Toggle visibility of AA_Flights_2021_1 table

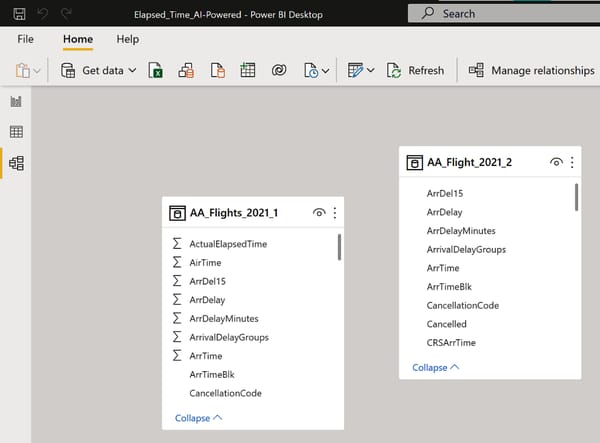[x=318, y=213]
